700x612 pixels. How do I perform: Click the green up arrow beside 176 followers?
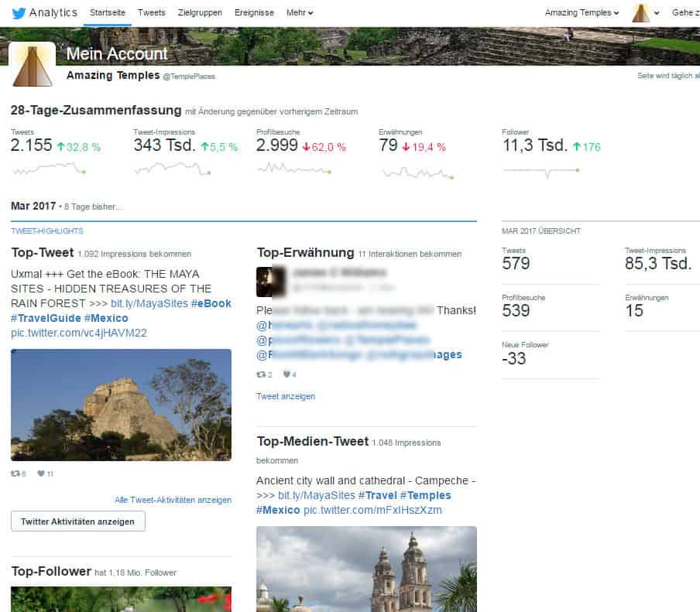click(x=576, y=147)
